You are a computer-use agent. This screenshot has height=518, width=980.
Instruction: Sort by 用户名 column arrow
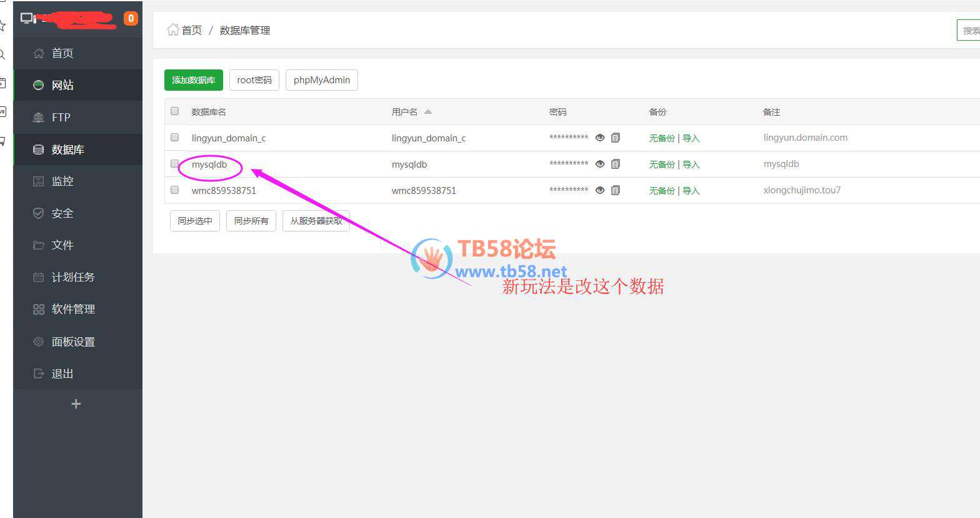point(428,112)
